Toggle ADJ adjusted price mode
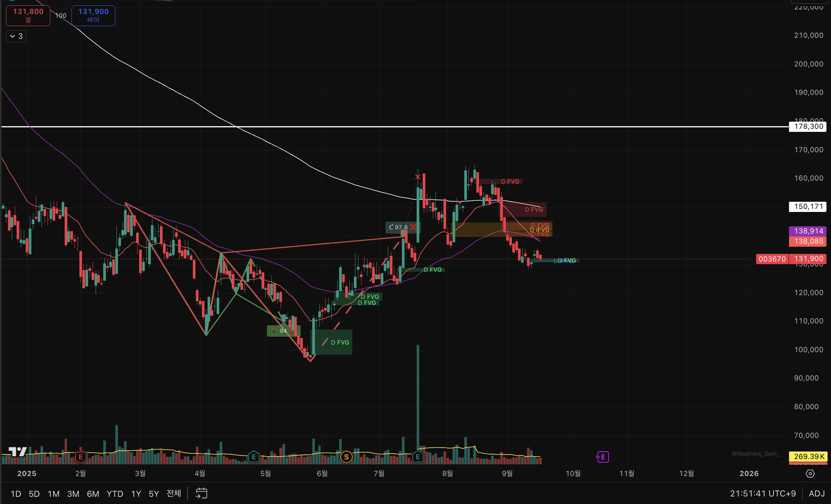Viewport: 831px width, 504px height. [x=817, y=493]
